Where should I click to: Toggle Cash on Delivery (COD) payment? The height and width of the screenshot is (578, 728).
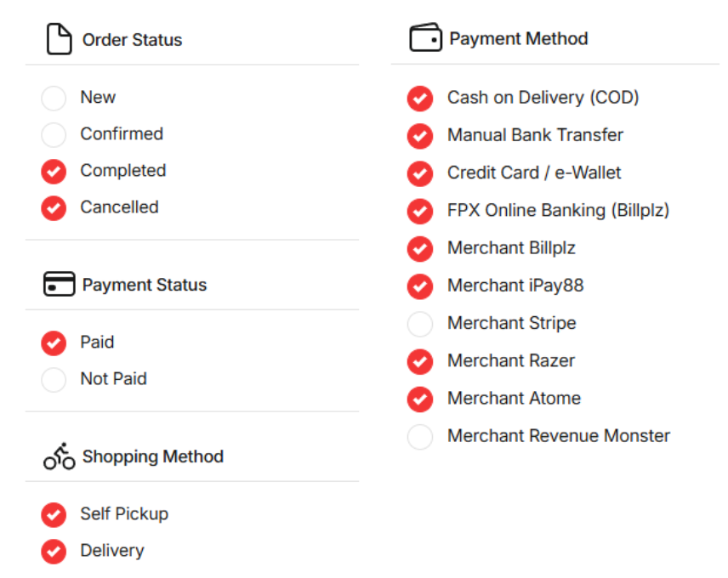coord(420,98)
